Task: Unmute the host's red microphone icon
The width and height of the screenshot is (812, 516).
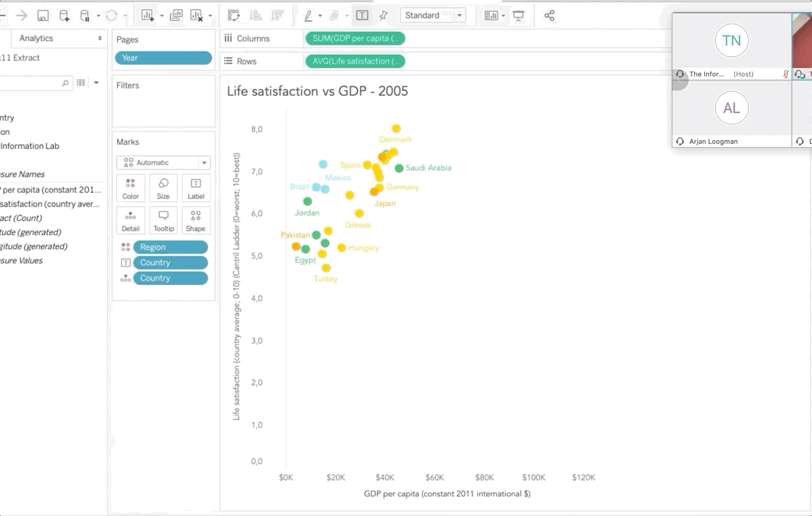Action: pos(785,74)
